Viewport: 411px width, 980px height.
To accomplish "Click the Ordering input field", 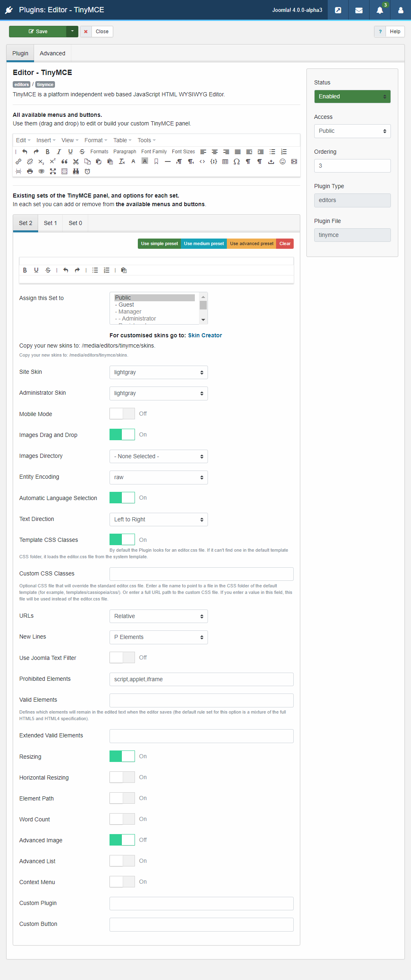I will 352,166.
